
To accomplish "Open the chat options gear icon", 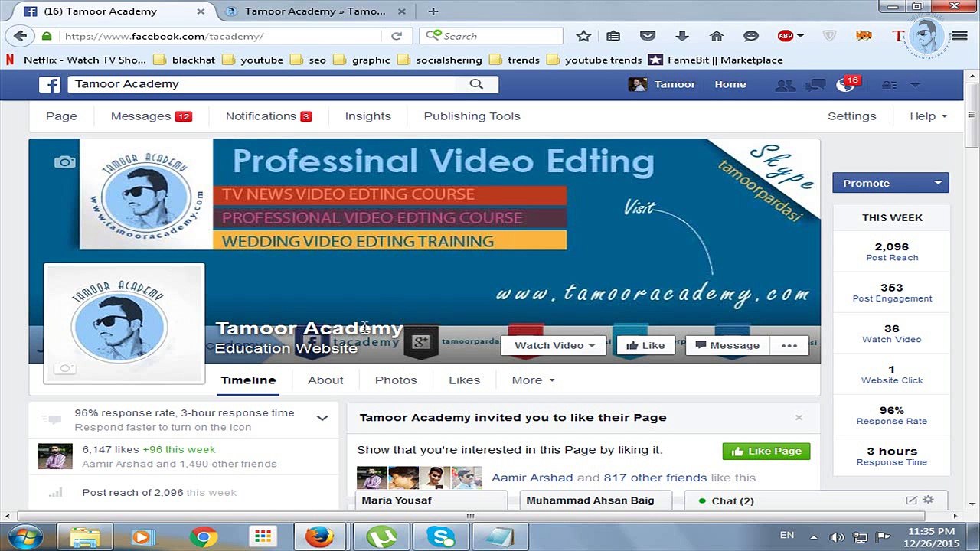I will [928, 500].
